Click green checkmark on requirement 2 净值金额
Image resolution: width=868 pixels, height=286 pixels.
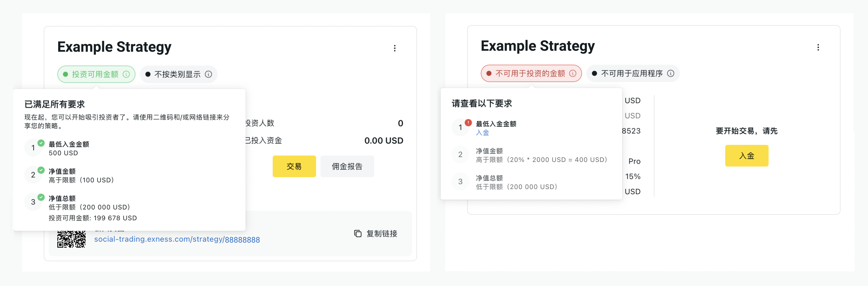coord(41,170)
